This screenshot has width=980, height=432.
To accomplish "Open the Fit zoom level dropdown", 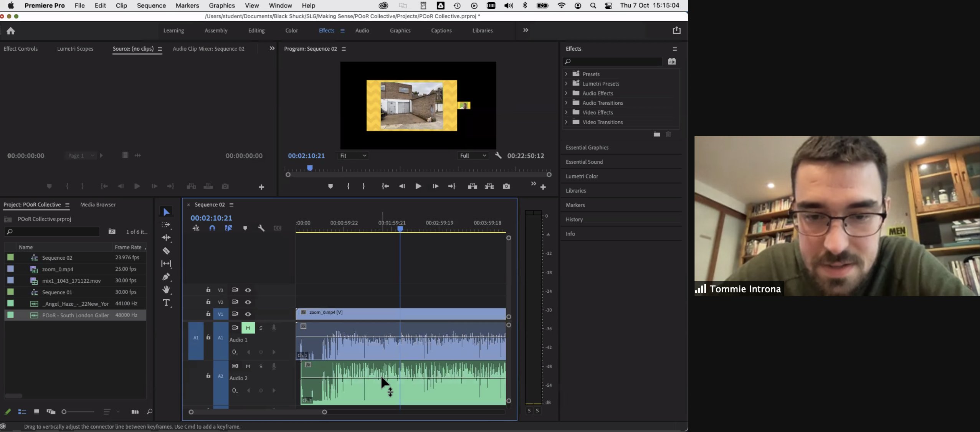I will coord(353,155).
